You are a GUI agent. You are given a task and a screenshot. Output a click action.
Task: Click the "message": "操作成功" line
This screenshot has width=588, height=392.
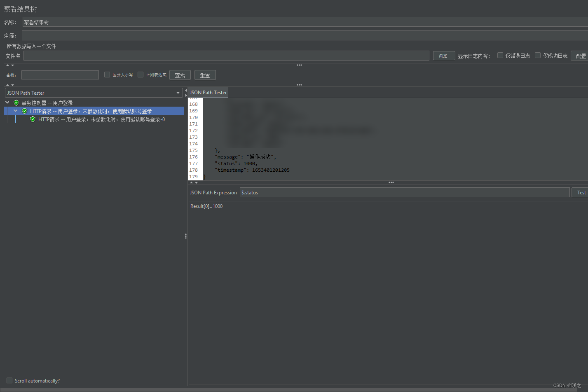click(x=245, y=157)
